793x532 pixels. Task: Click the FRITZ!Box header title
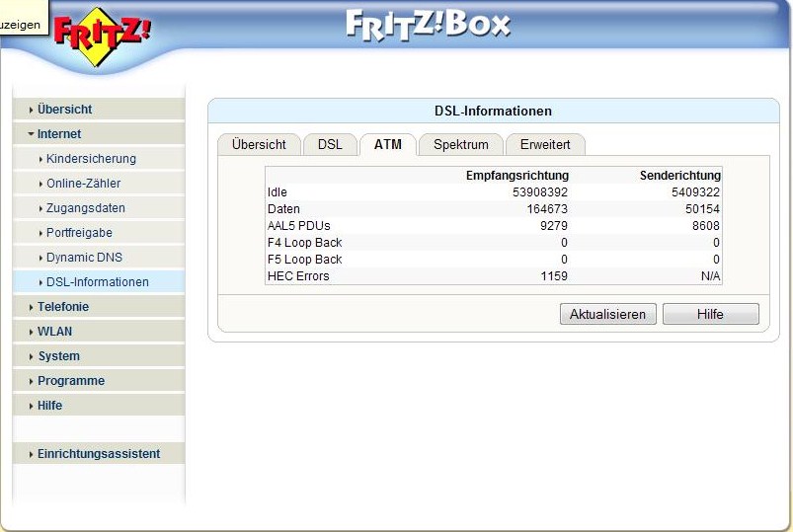click(x=428, y=26)
